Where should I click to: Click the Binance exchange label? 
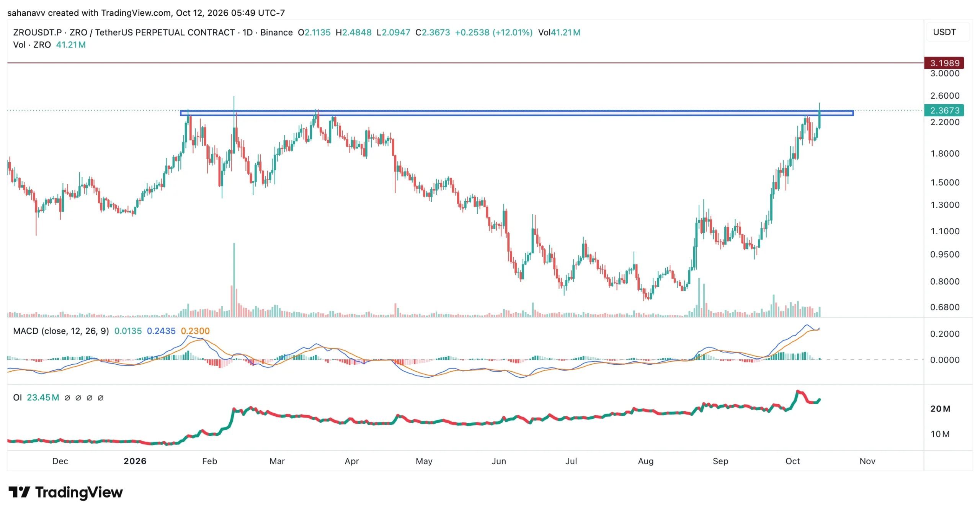point(276,33)
